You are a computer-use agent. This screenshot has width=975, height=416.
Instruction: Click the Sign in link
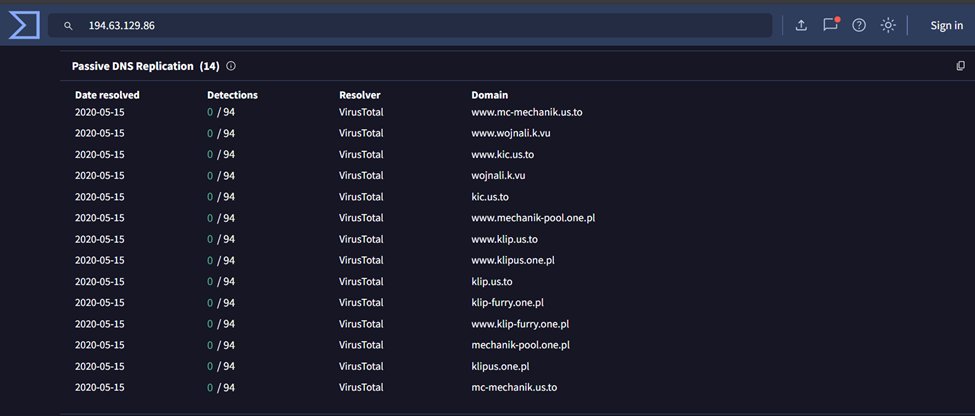point(946,25)
